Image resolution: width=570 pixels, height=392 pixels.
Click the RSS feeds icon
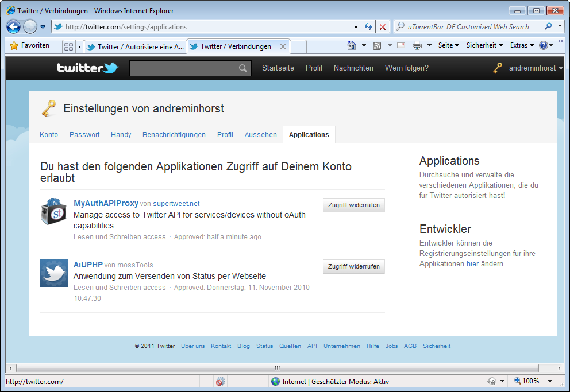(377, 45)
